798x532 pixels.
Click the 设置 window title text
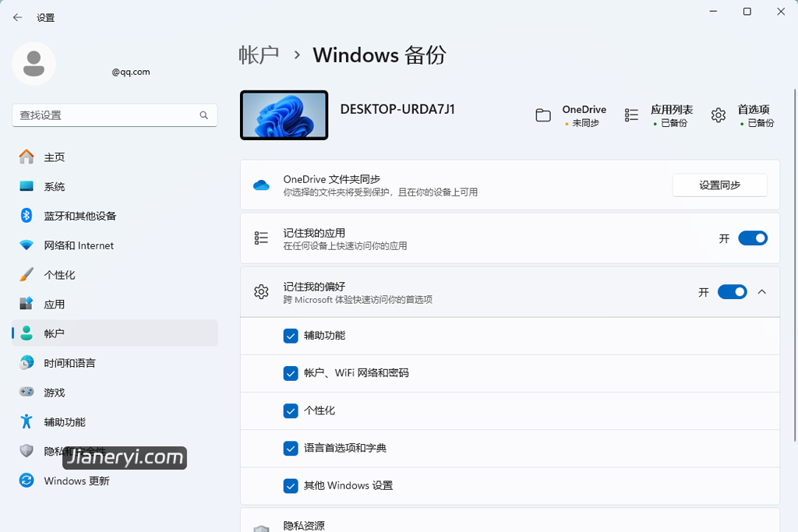46,18
